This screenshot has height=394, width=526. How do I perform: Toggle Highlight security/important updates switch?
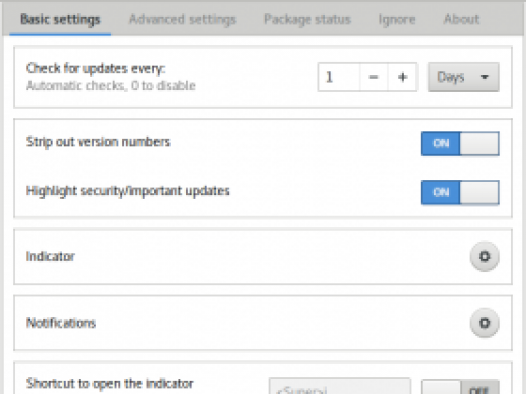tap(460, 192)
